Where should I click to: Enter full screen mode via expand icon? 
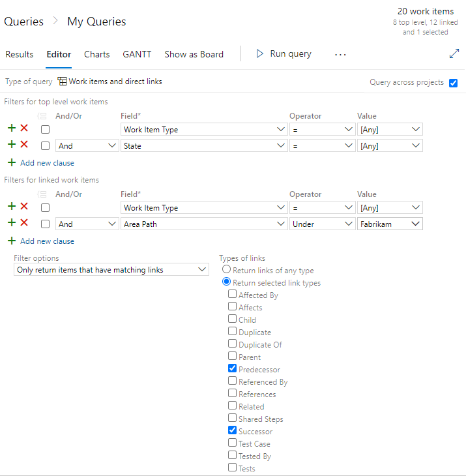coord(454,53)
